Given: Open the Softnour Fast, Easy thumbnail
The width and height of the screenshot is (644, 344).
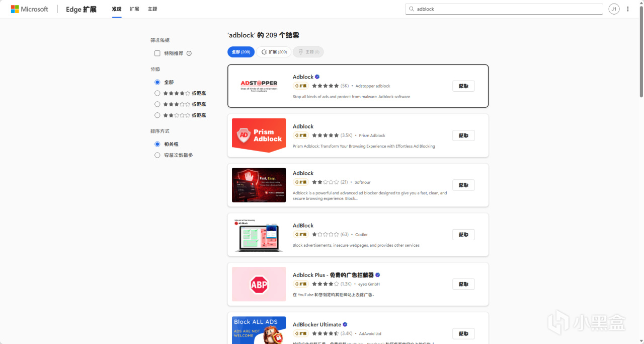Looking at the screenshot, I should coord(259,185).
